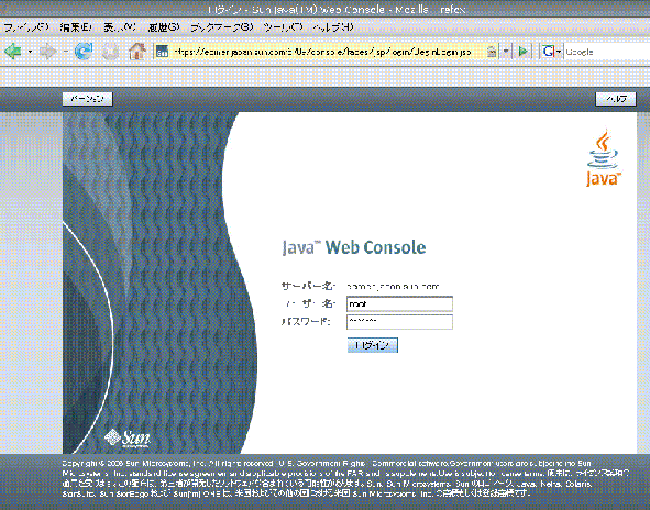Click the Java coffee cup logo
This screenshot has height=510, width=650.
click(x=603, y=158)
